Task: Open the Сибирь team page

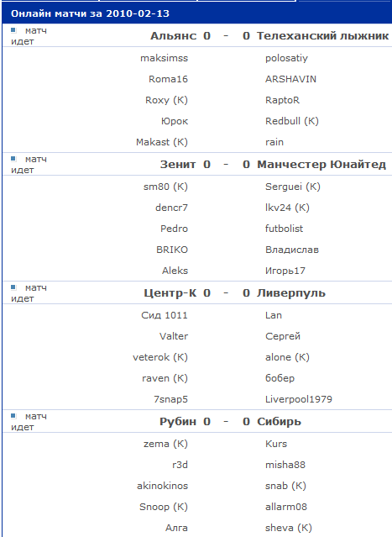Action: coord(279,422)
